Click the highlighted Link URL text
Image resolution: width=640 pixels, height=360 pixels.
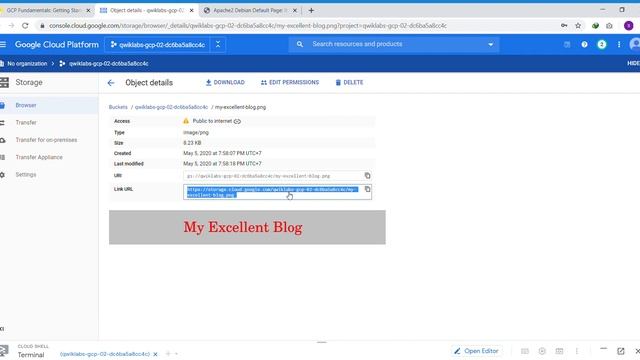(x=272, y=192)
